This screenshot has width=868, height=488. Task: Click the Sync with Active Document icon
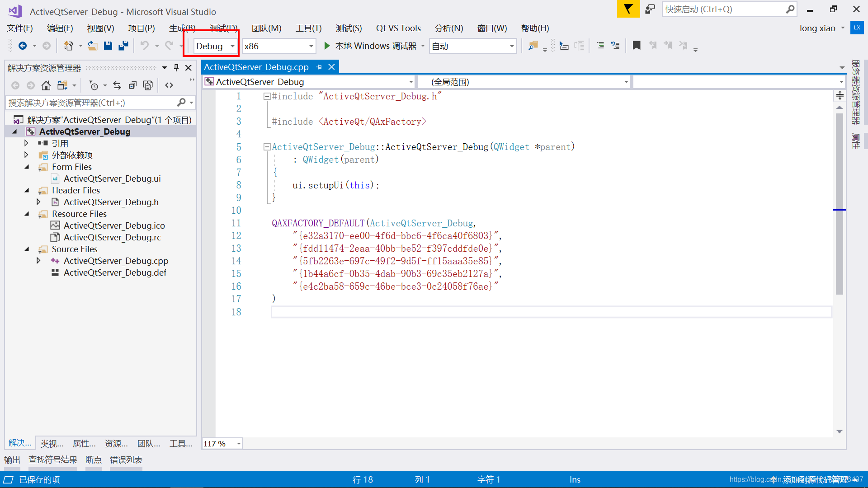(117, 85)
